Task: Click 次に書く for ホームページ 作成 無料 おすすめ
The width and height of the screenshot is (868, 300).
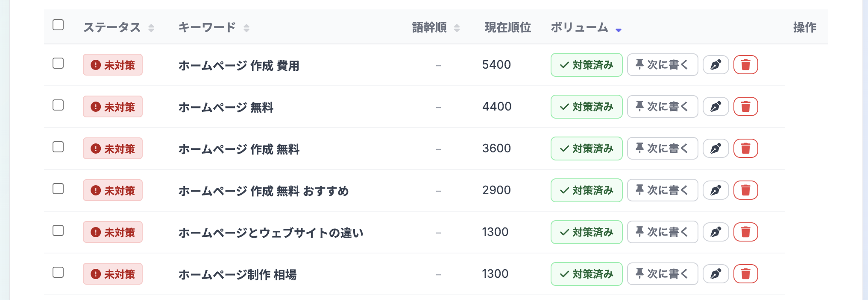Action: tap(662, 190)
